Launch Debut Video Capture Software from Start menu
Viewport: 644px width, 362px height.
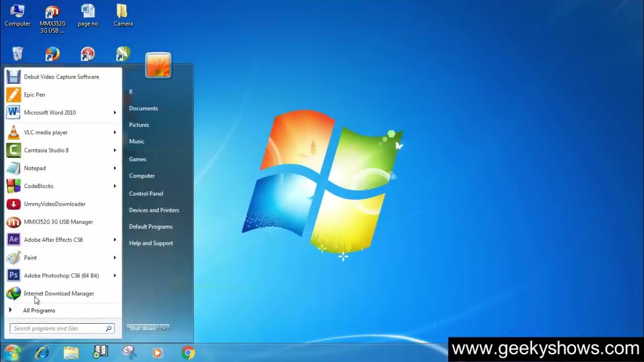tap(62, 77)
